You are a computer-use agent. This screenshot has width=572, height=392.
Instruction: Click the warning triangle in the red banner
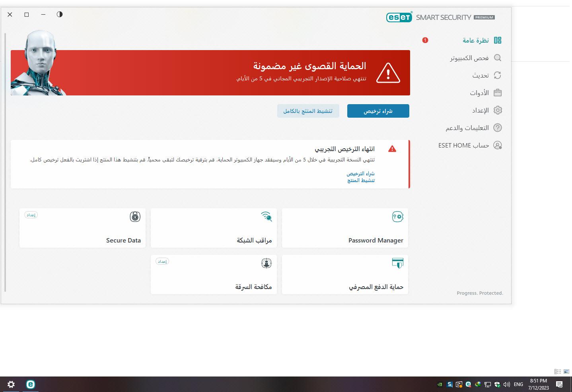point(388,73)
